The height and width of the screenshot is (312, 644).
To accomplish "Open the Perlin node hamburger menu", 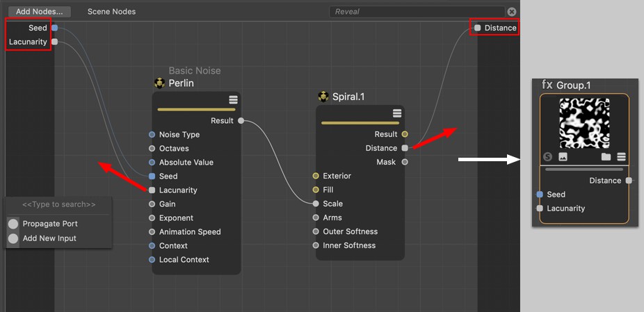I will pyautogui.click(x=233, y=100).
